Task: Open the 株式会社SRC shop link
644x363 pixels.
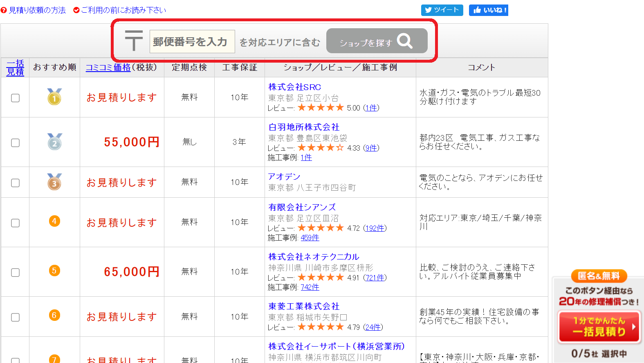Action: [x=294, y=87]
